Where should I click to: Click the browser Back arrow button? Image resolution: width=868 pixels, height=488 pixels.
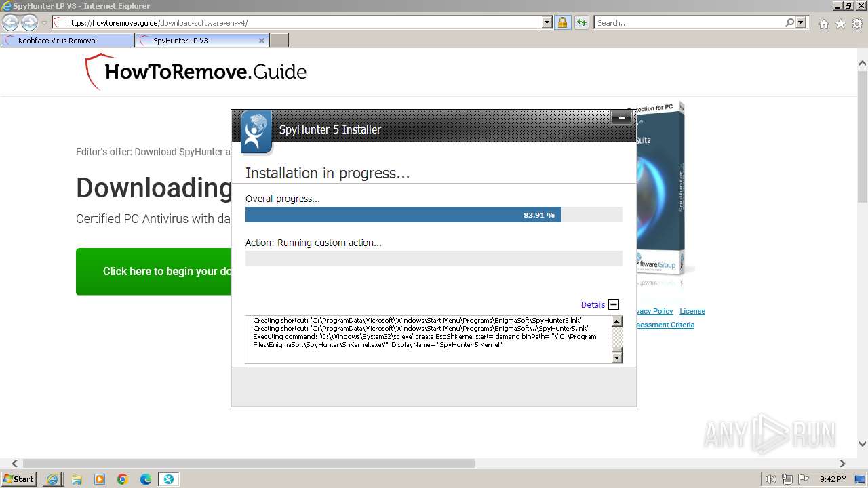[x=10, y=23]
